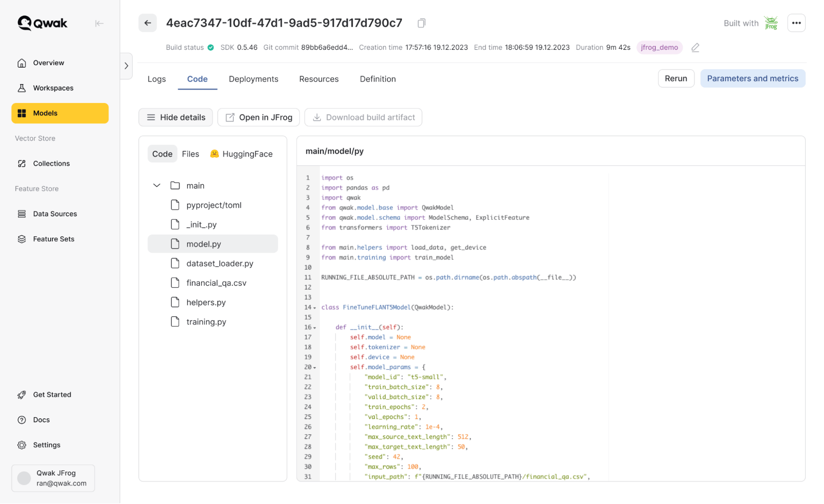Click the Settings gear icon
This screenshot has height=504, width=824.
(22, 445)
